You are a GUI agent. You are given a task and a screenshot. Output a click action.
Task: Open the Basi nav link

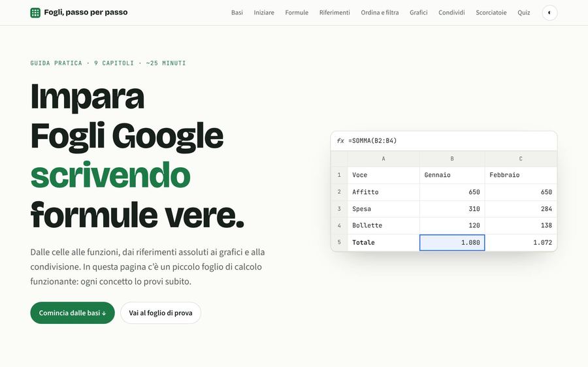click(x=237, y=12)
